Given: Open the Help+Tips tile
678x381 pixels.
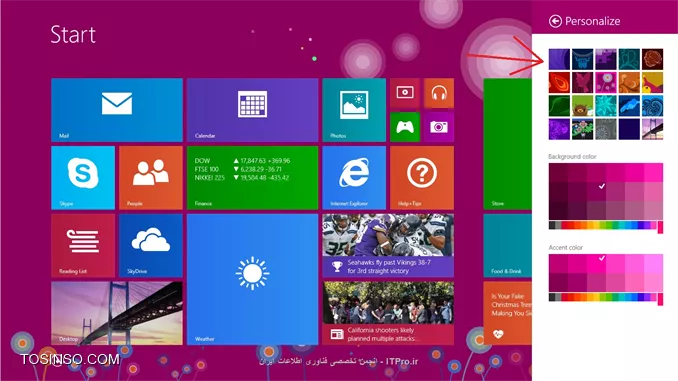Looking at the screenshot, I should coord(422,178).
